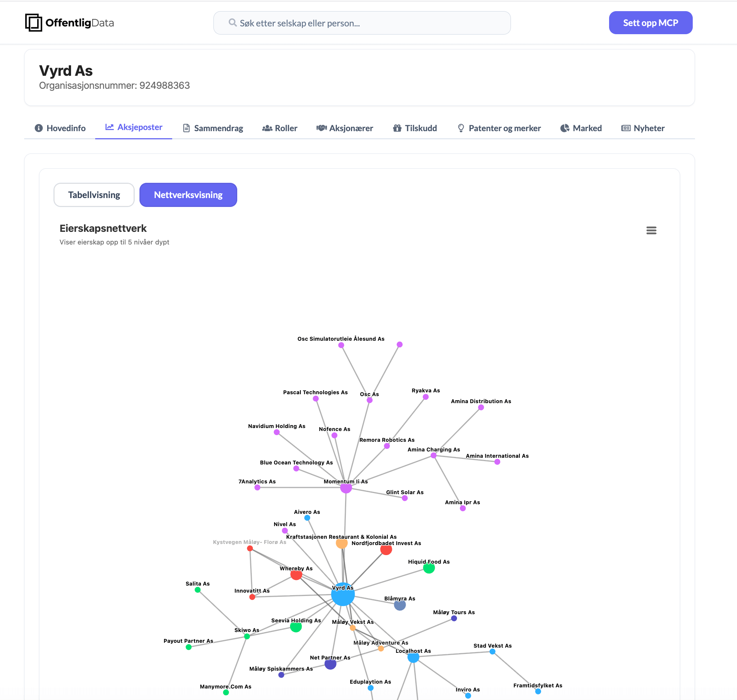737x700 pixels.
Task: Open the Hovedinfo tab
Action: [59, 128]
